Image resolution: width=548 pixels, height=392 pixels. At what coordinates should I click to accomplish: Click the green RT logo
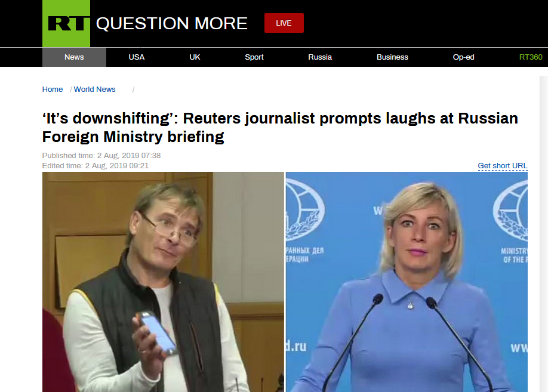66,23
